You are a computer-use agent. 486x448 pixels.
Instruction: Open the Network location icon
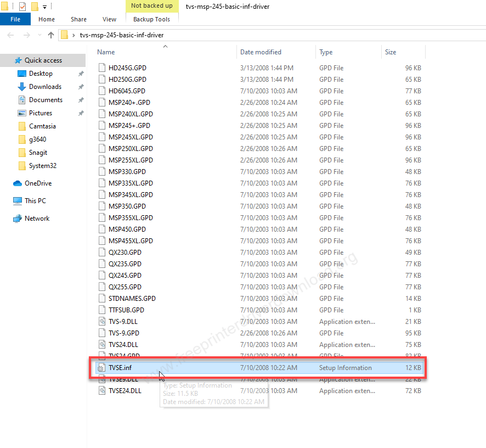pos(18,219)
